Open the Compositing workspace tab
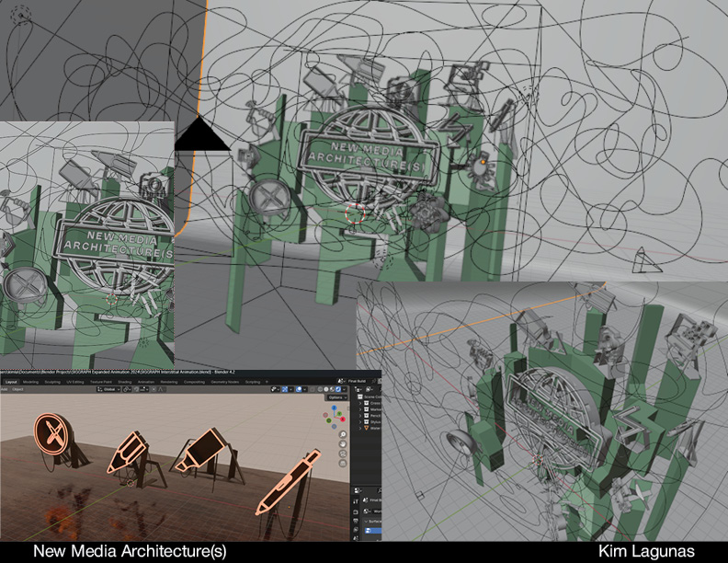Image resolution: width=728 pixels, height=563 pixels. point(194,382)
